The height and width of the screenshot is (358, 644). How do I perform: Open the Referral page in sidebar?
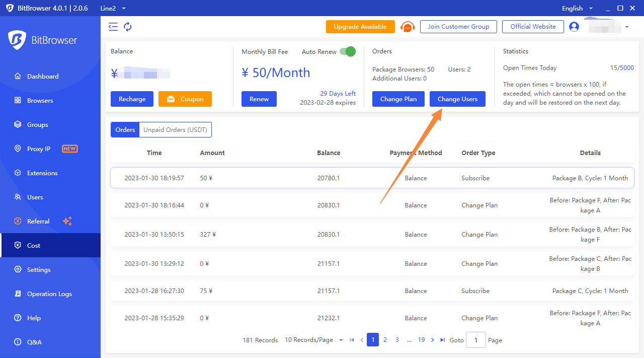click(38, 222)
